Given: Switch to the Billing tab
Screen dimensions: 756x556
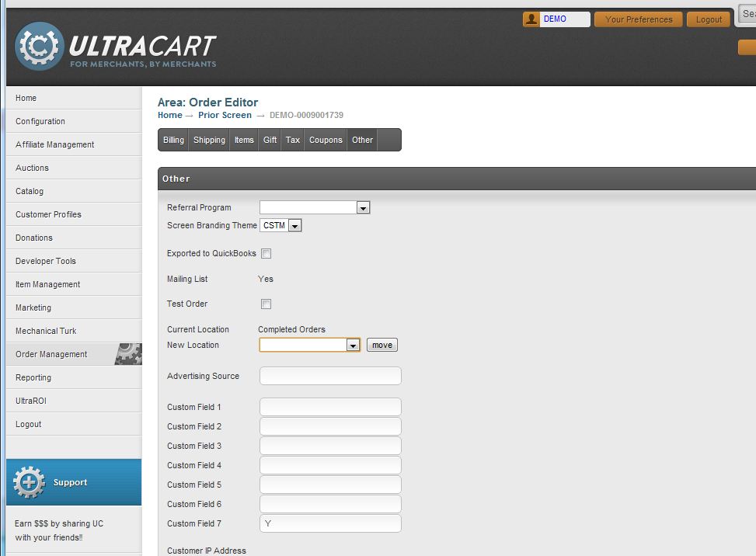Looking at the screenshot, I should pos(173,140).
